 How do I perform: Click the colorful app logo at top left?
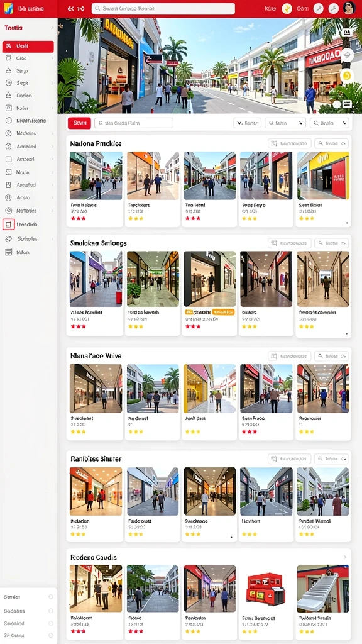point(9,8)
